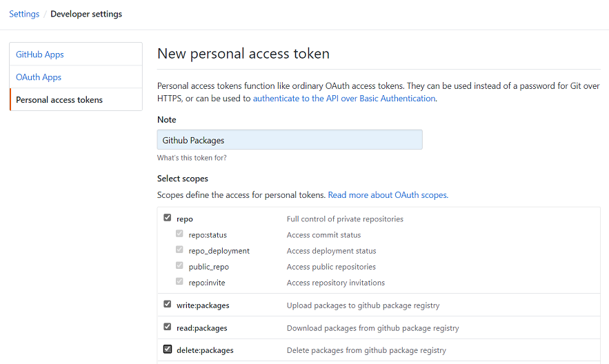Go to Settings breadcrumb link
This screenshot has height=364, width=609.
pyautogui.click(x=24, y=14)
